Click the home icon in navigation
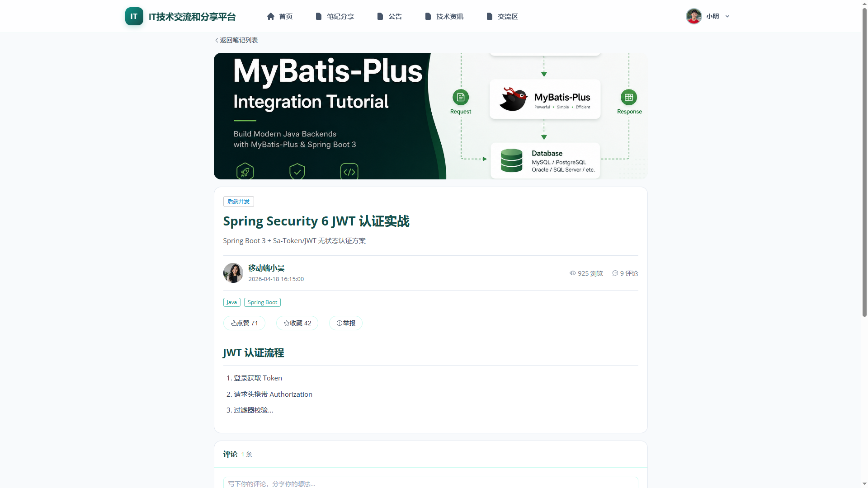868x488 pixels. 271,16
